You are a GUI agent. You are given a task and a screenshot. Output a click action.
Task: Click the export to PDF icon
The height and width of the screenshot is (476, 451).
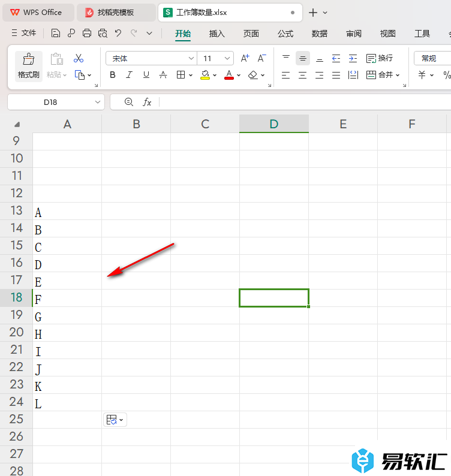[71, 33]
